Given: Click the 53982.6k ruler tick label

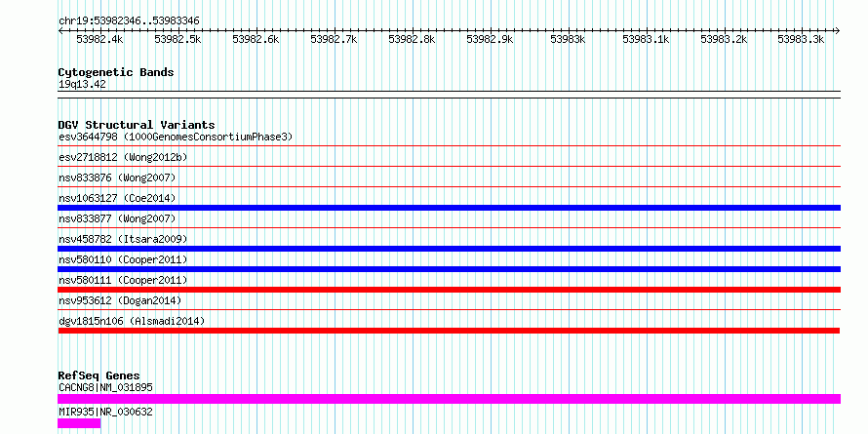Looking at the screenshot, I should coord(256,39).
